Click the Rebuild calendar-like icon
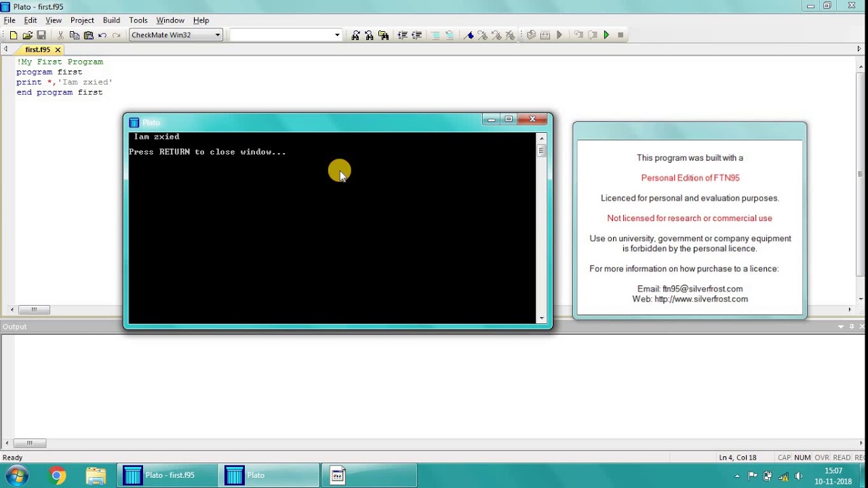This screenshot has height=488, width=868. coord(545,35)
